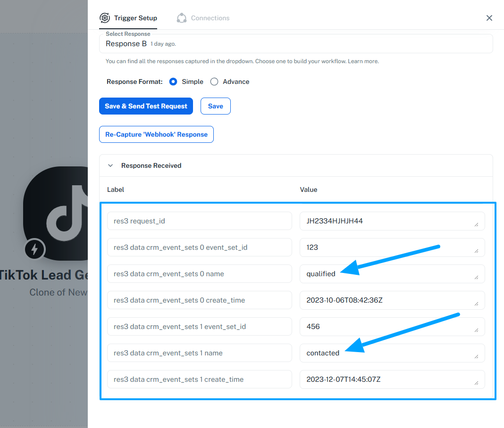Click Save & Send Test Request
504x428 pixels.
(x=146, y=106)
